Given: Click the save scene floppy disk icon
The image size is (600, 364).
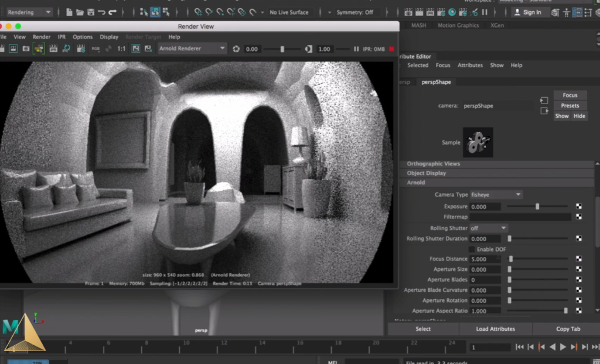Looking at the screenshot, I should (x=90, y=12).
